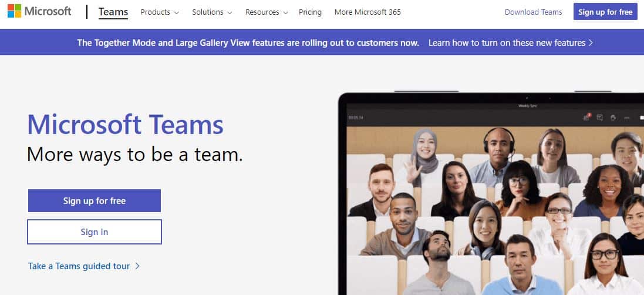Open the Pricing page
Viewport: 644px width, 295px height.
pos(310,12)
